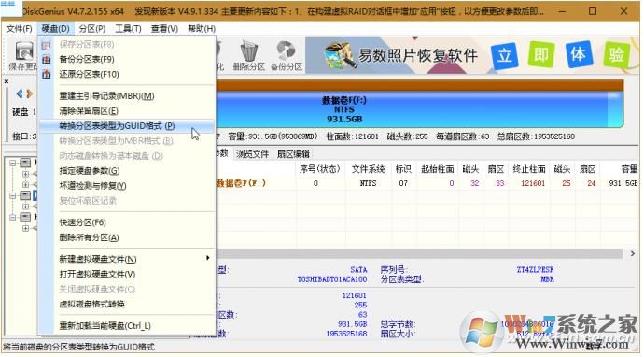
Task: Click the 121601 end cylinder cell
Action: [533, 183]
